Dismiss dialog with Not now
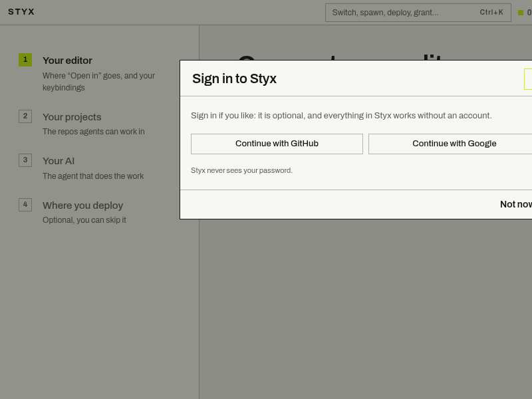Image resolution: width=532 pixels, height=399 pixels. (516, 204)
